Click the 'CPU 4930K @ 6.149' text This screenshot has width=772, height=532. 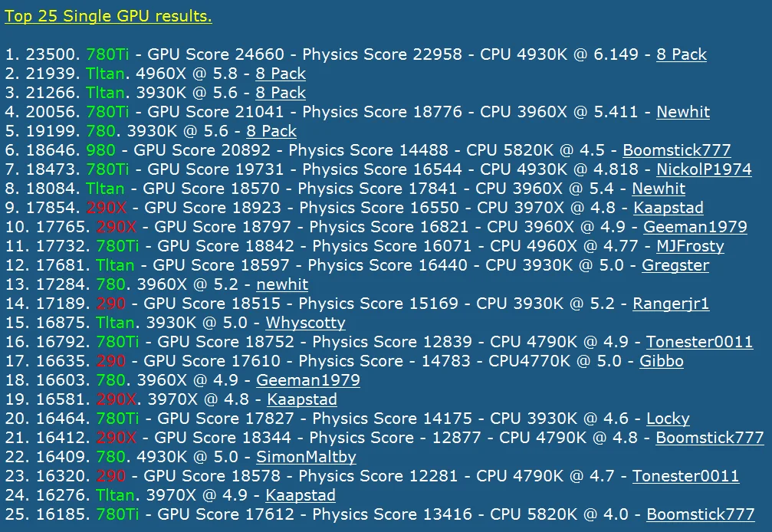click(x=560, y=54)
